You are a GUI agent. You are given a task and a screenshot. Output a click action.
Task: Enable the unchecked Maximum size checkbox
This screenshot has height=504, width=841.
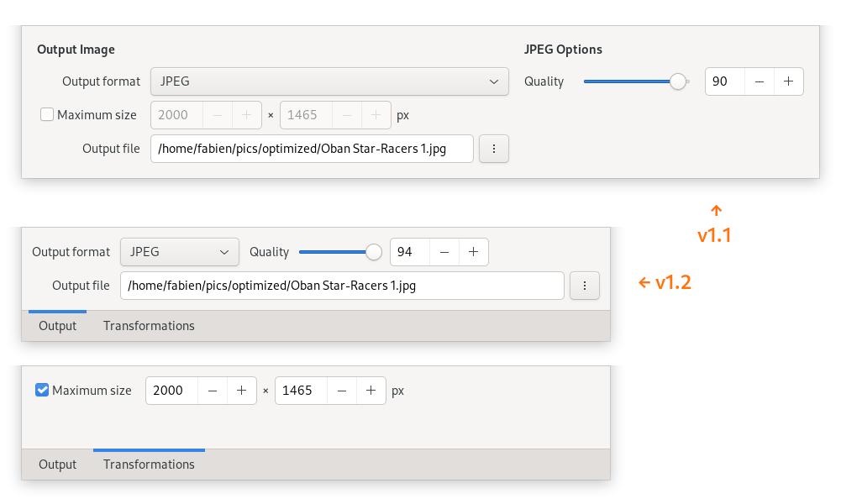click(47, 115)
